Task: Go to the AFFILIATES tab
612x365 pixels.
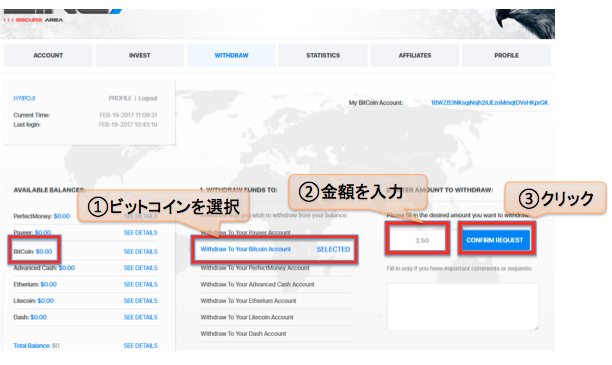Action: [x=415, y=55]
